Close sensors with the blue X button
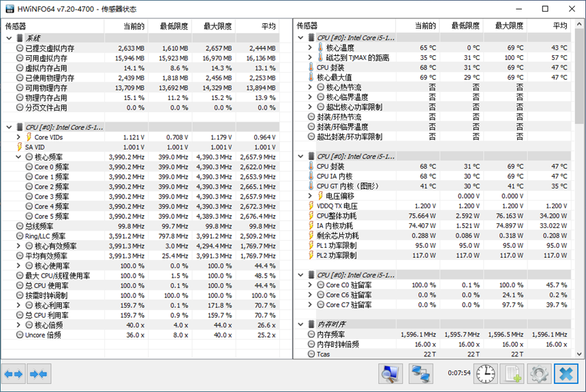Viewport: 586px width, 392px height. click(x=566, y=374)
